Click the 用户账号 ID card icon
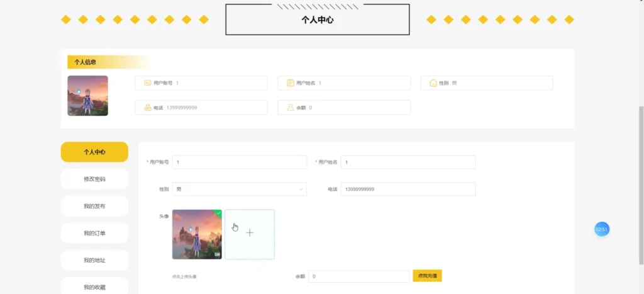644x294 pixels. (x=148, y=83)
